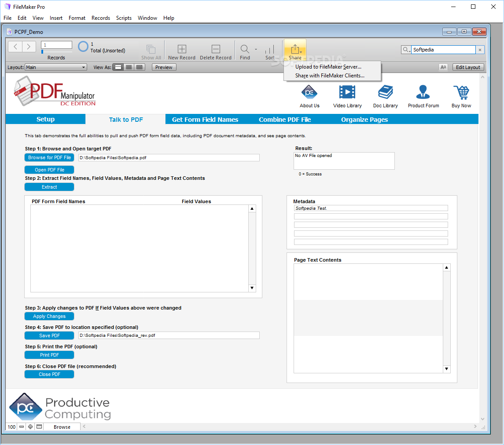504x445 pixels.
Task: Click field names list scroll-down arrow
Action: tap(252, 288)
